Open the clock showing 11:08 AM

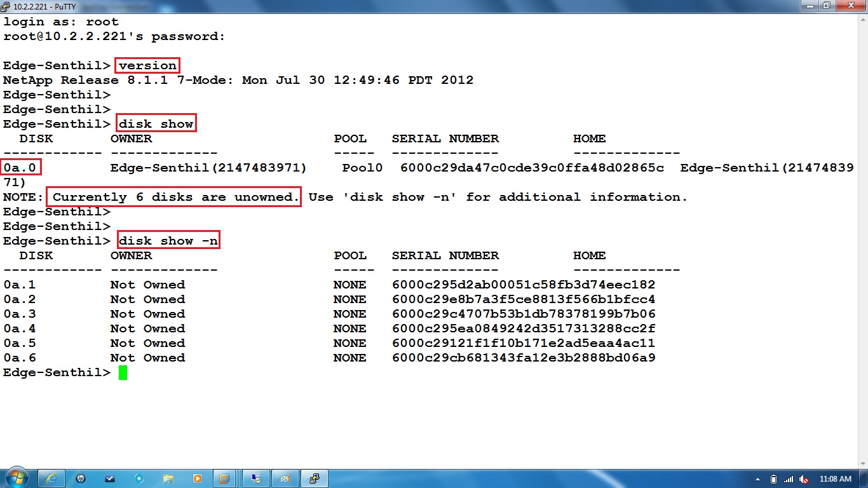click(835, 479)
